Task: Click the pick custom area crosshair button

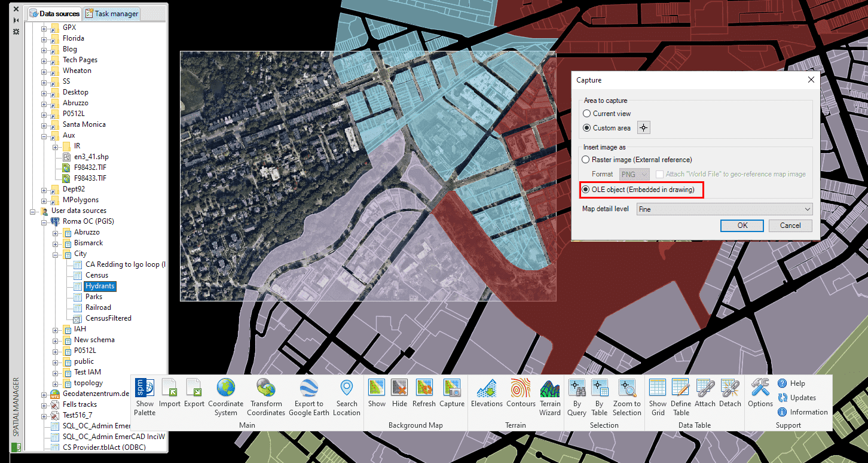Action: [643, 128]
